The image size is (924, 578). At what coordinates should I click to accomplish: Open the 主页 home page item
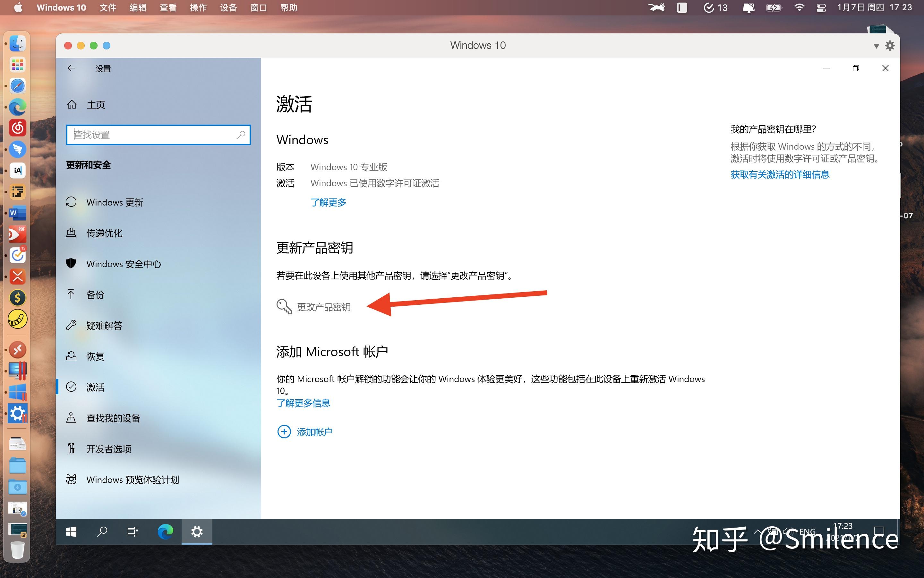(x=86, y=104)
